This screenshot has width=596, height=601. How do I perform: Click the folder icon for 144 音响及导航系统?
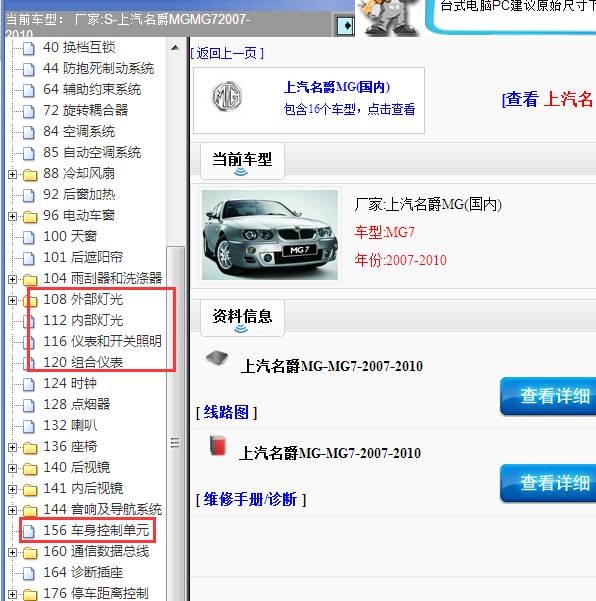[30, 511]
